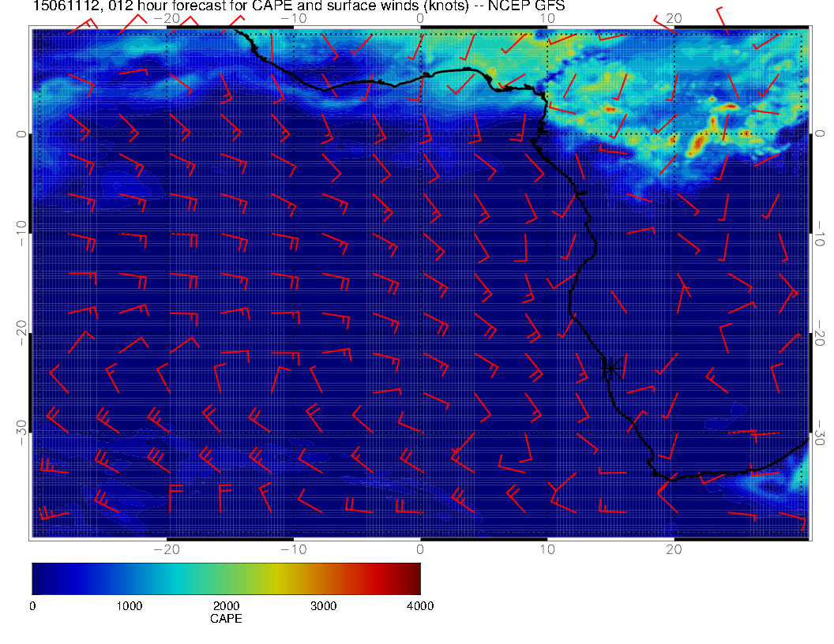Click the -10 label on the bottom longitude axis
This screenshot has width=834, height=644.
[x=293, y=549]
